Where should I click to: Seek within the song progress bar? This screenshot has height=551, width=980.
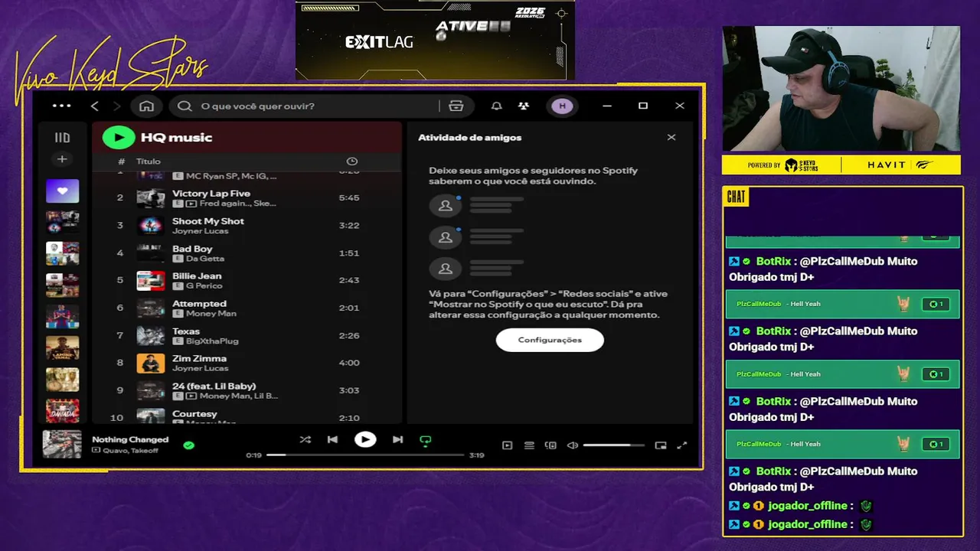coord(365,455)
